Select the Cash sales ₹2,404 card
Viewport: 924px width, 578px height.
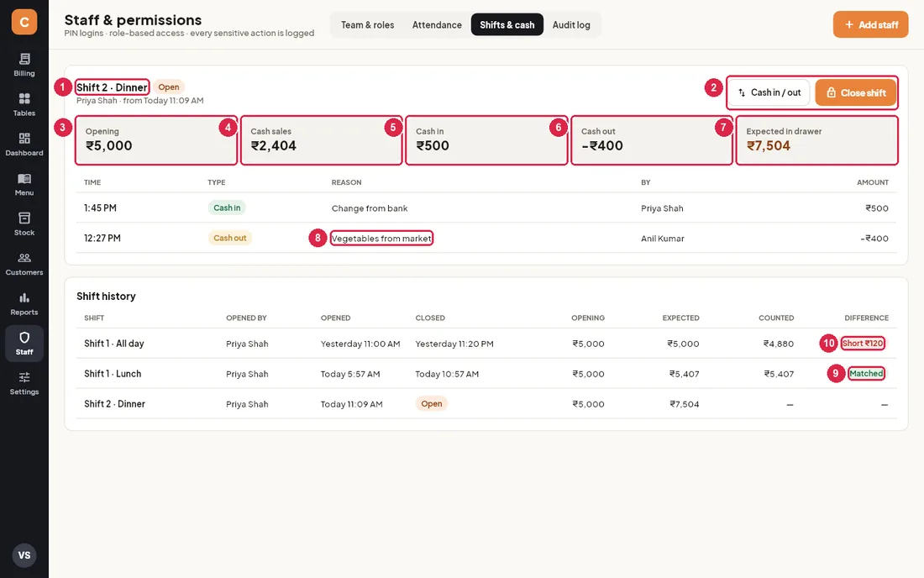click(x=321, y=140)
